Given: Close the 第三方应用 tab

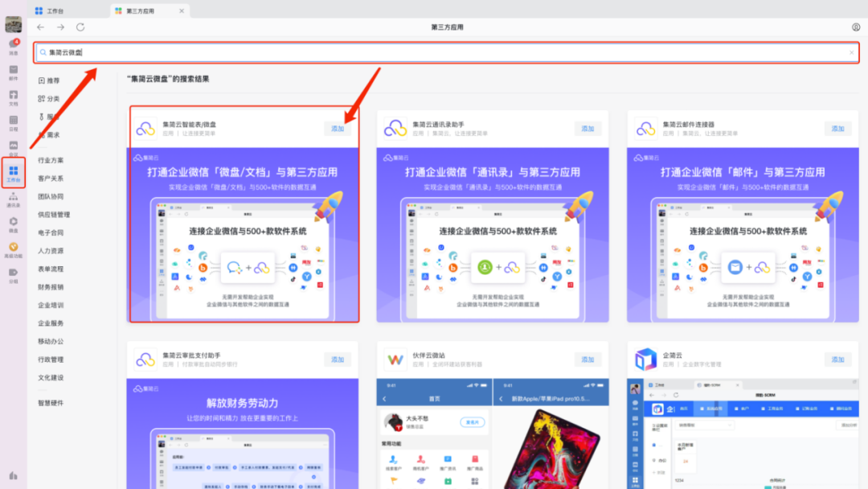Looking at the screenshot, I should pos(182,11).
